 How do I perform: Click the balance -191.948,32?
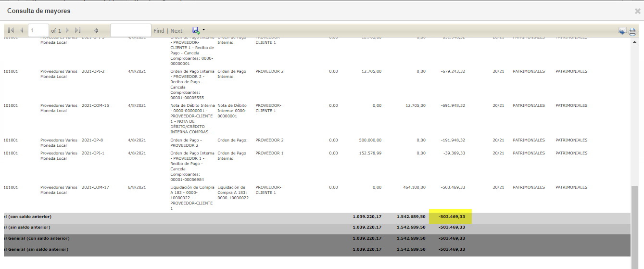(x=453, y=140)
